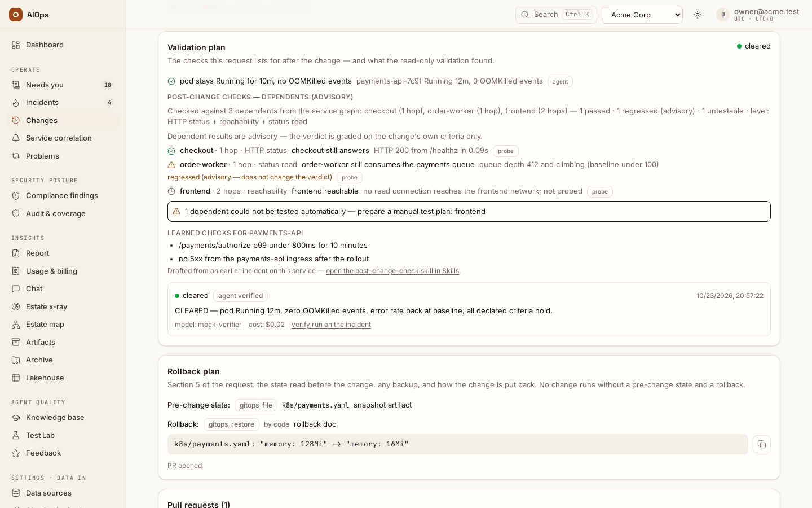
Task: Toggle the light/dark theme icon
Action: click(x=698, y=15)
